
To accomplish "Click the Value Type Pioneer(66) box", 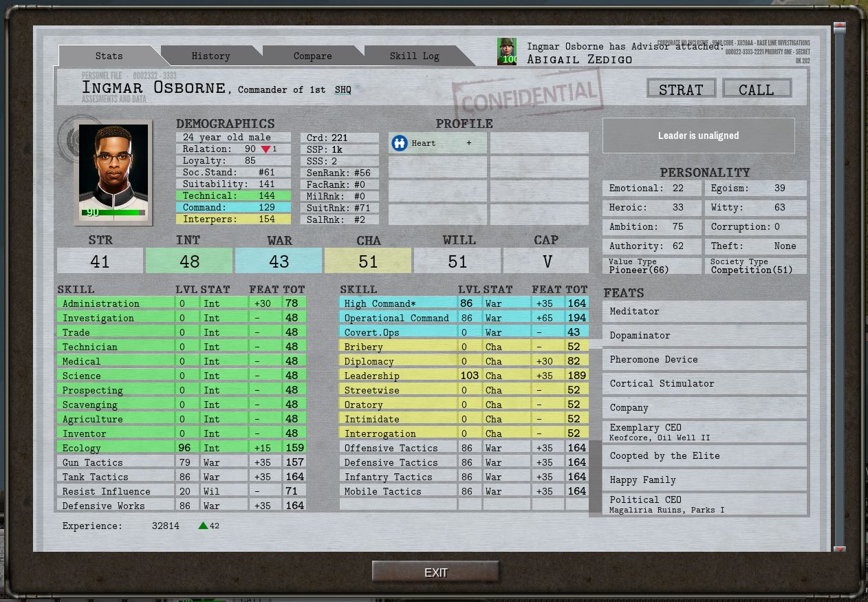I will pos(652,266).
